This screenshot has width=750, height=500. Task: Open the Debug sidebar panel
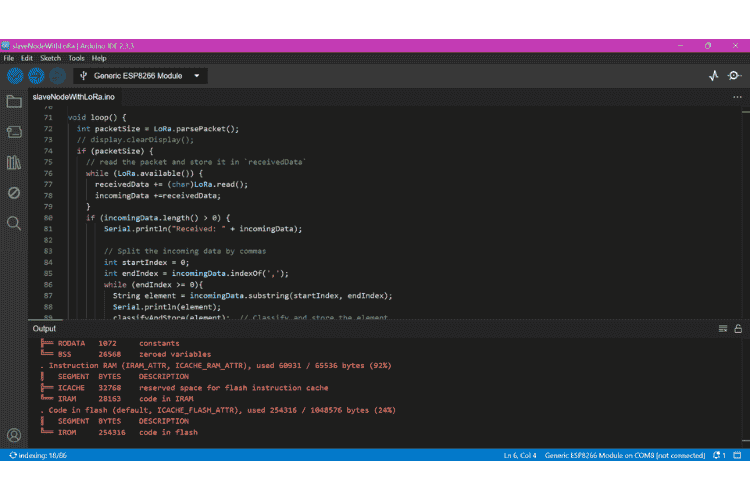point(14,193)
